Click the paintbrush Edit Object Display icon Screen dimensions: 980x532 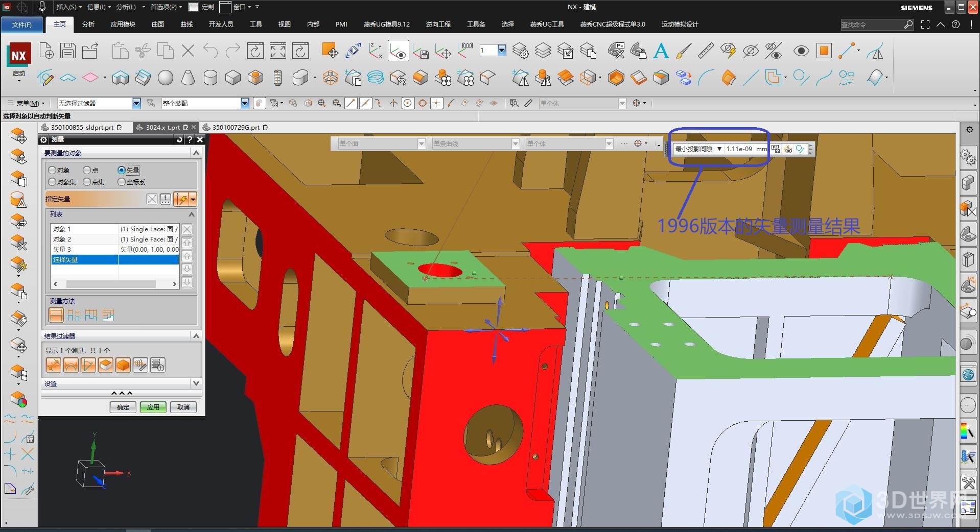tap(683, 51)
